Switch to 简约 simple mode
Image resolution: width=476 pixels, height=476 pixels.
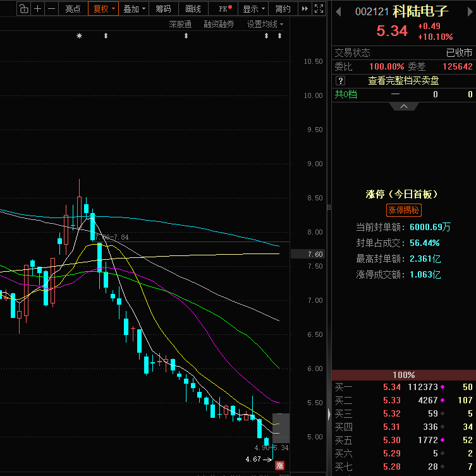(x=283, y=9)
